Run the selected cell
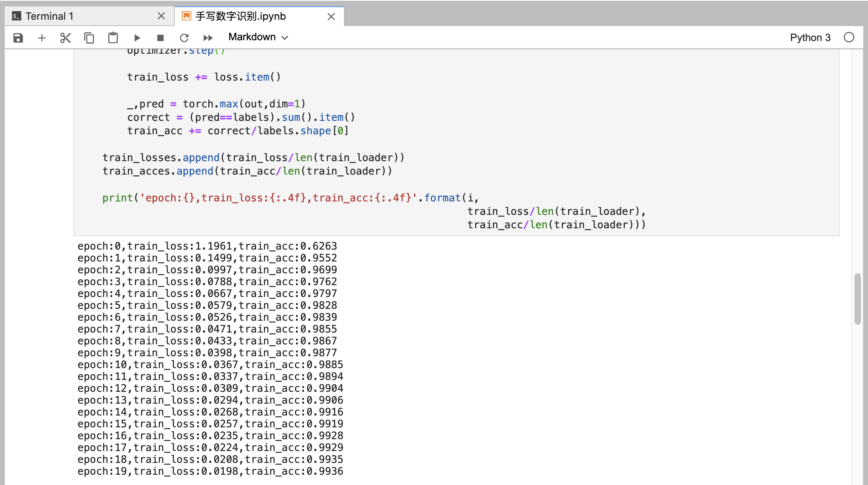This screenshot has width=868, height=485. tap(137, 38)
